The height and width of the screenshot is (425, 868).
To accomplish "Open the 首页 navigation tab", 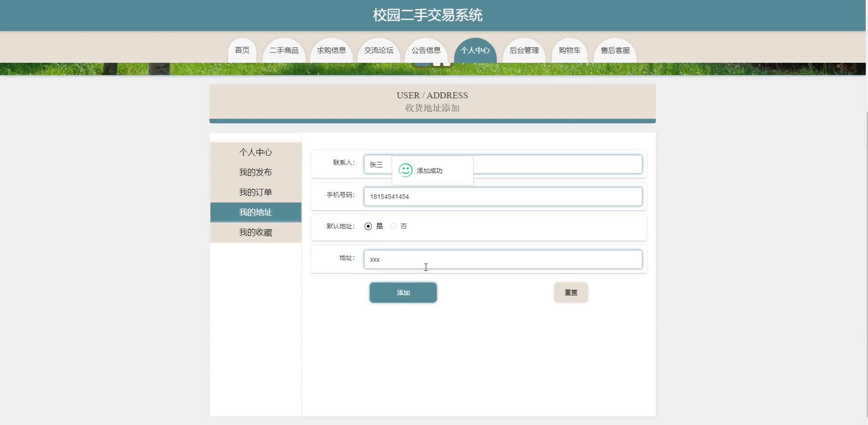I will click(x=242, y=50).
